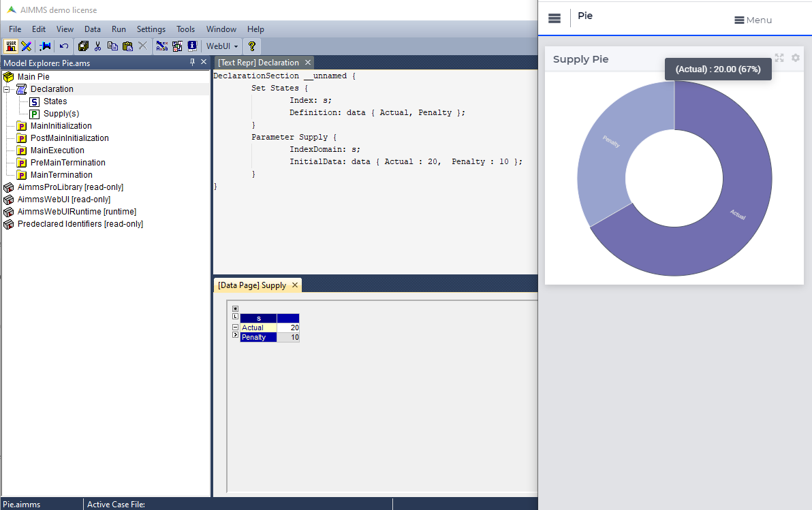Click the value cell showing 20
This screenshot has width=812, height=510.
click(288, 328)
